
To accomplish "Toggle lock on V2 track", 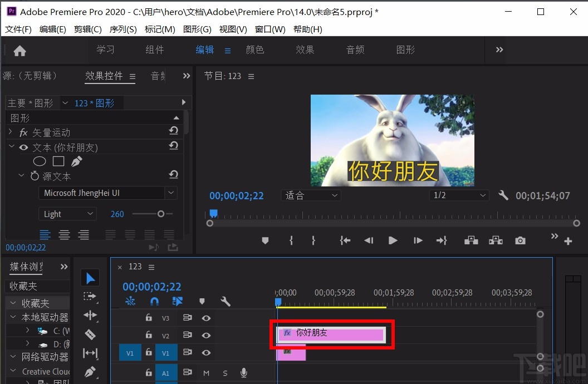I will coord(149,335).
